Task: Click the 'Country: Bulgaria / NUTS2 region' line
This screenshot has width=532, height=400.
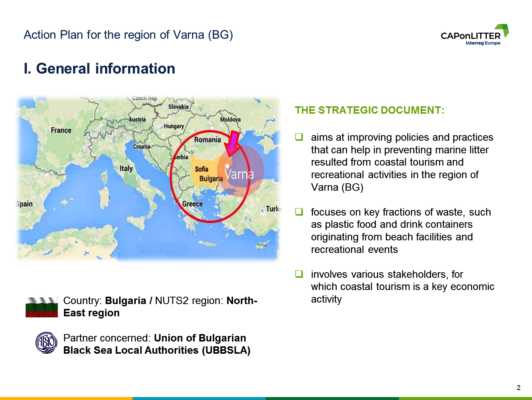Action: 160,307
